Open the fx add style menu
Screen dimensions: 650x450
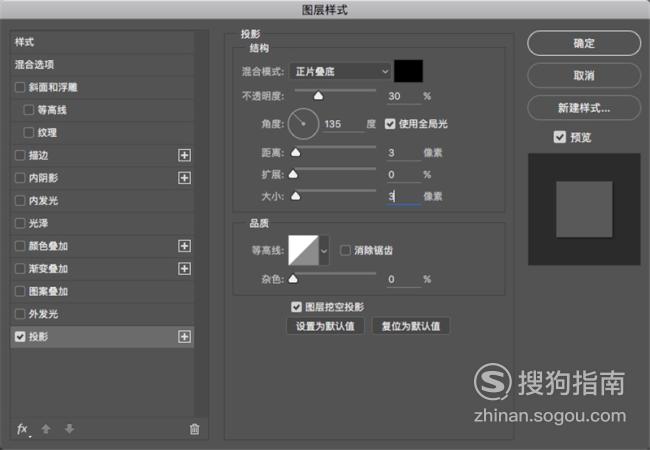tap(23, 429)
